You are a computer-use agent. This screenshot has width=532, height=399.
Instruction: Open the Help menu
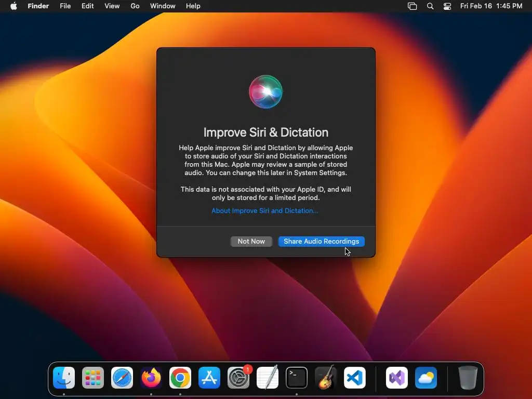coord(193,6)
